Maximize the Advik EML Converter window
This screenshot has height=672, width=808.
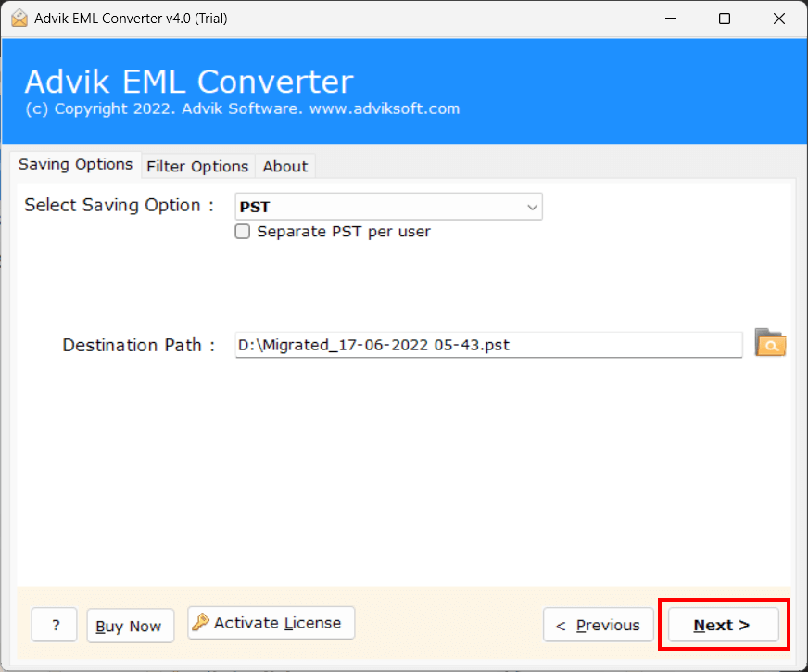725,19
